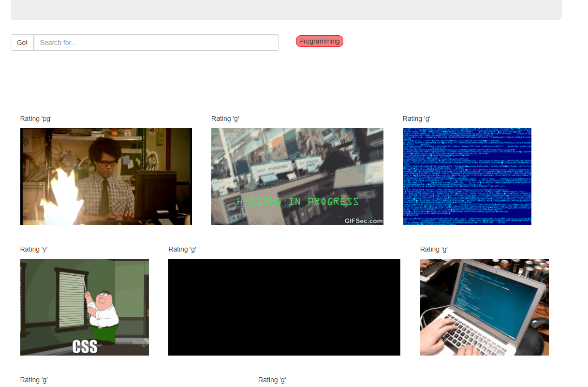Click the bottom-left Rating 'g' label
This screenshot has height=387, width=588.
tap(33, 380)
